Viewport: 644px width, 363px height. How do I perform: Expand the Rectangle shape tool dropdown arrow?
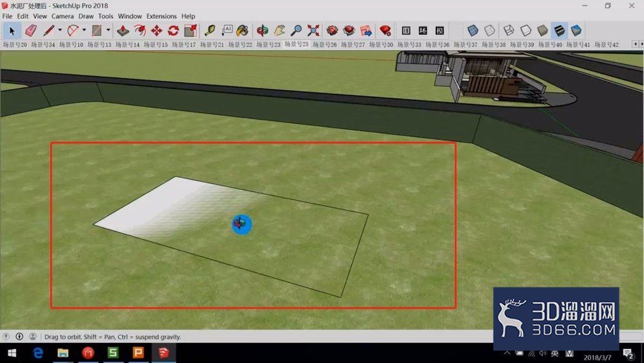pyautogui.click(x=108, y=30)
